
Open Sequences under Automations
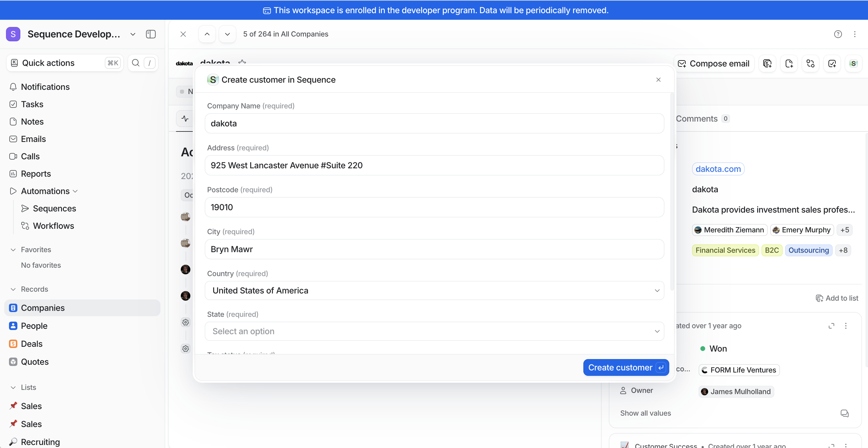(x=54, y=208)
